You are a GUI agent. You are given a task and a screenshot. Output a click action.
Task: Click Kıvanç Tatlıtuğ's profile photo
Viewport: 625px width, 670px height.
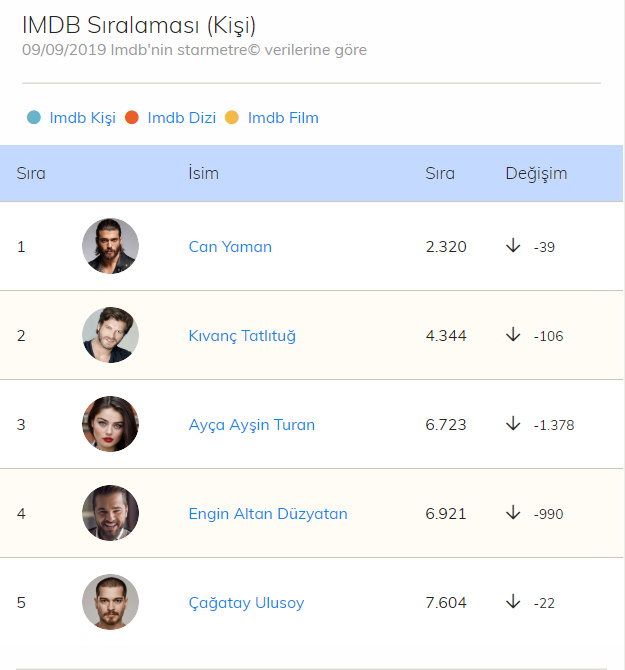(x=110, y=335)
